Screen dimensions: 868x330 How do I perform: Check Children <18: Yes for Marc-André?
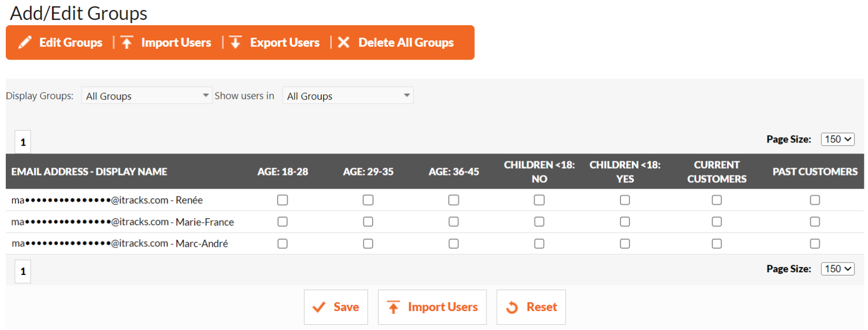click(625, 244)
